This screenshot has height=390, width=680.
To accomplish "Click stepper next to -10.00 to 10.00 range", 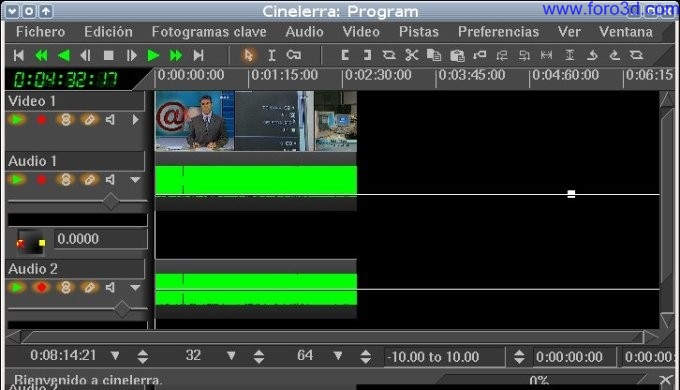I will pyautogui.click(x=519, y=357).
